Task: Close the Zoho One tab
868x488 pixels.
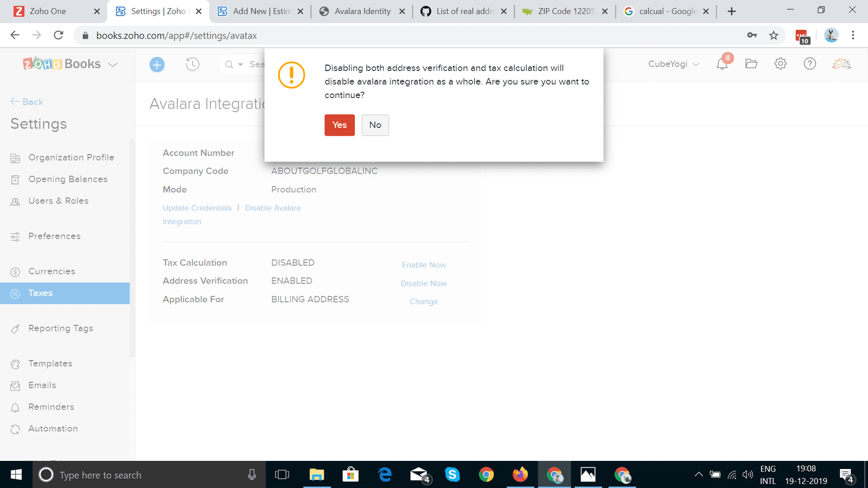Action: (x=97, y=11)
